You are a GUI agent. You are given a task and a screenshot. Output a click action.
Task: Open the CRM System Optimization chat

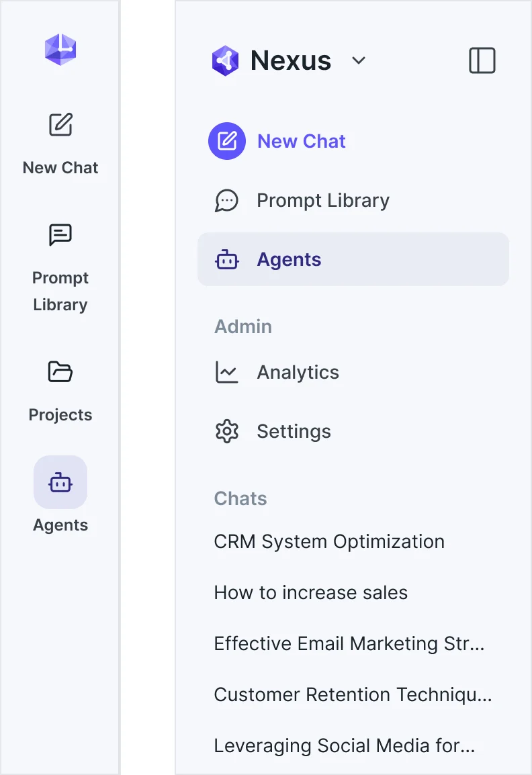(x=329, y=542)
